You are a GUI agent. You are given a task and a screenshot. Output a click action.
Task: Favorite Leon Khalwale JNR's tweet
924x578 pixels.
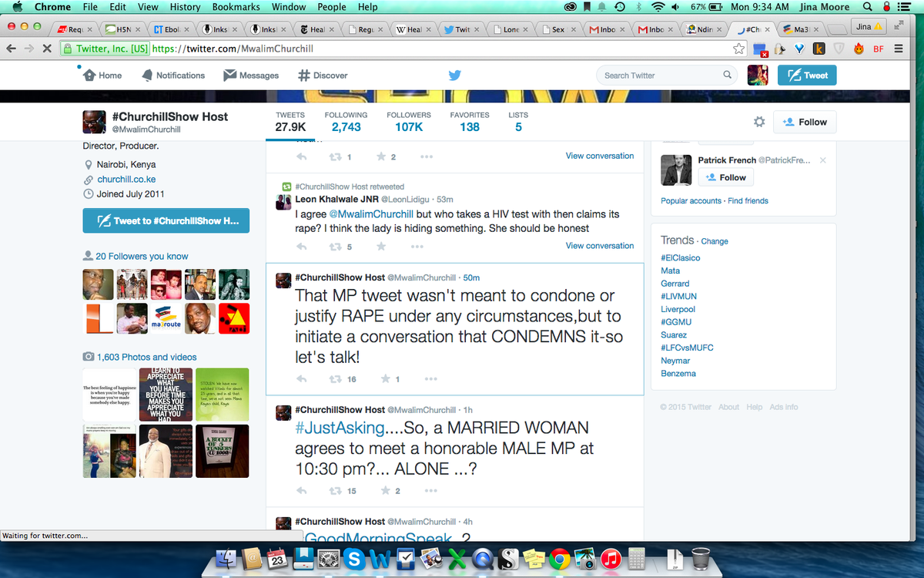[x=380, y=247]
